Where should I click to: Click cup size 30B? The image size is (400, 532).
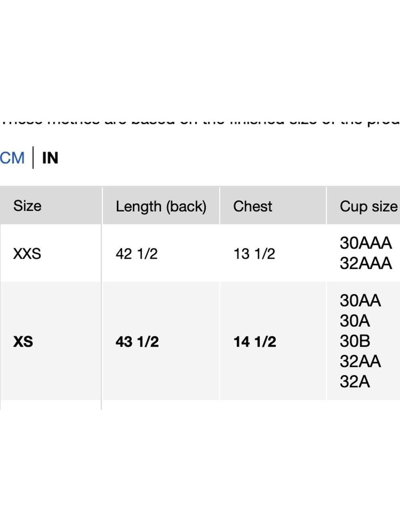click(x=355, y=341)
